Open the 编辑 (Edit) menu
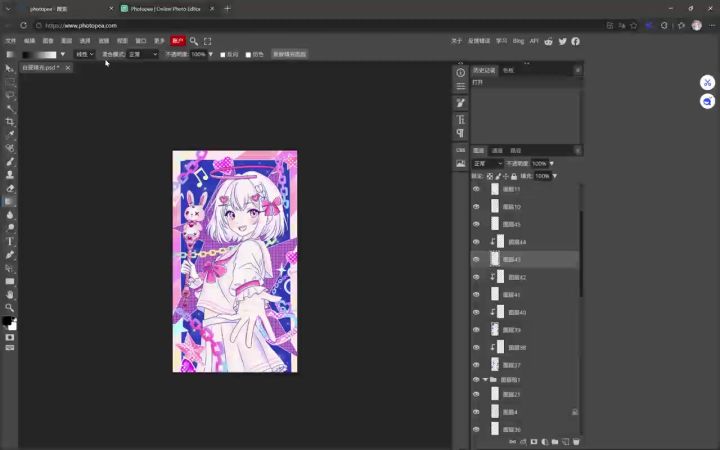 [x=29, y=41]
